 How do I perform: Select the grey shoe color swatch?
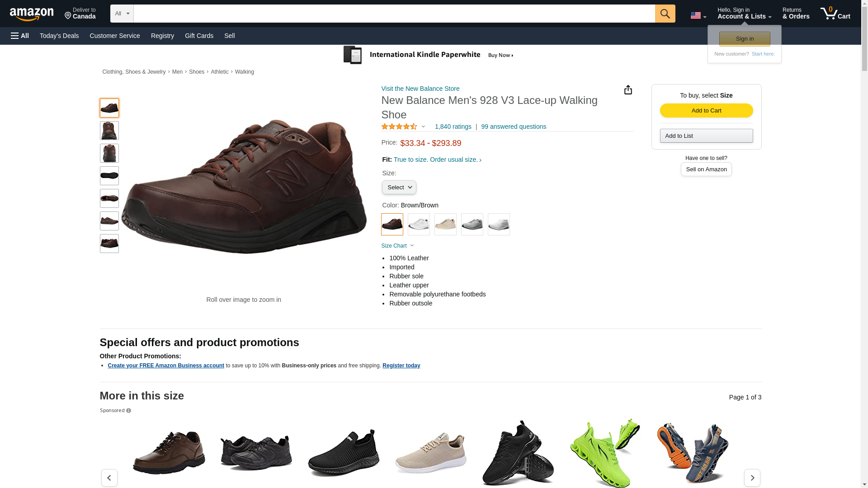(472, 225)
